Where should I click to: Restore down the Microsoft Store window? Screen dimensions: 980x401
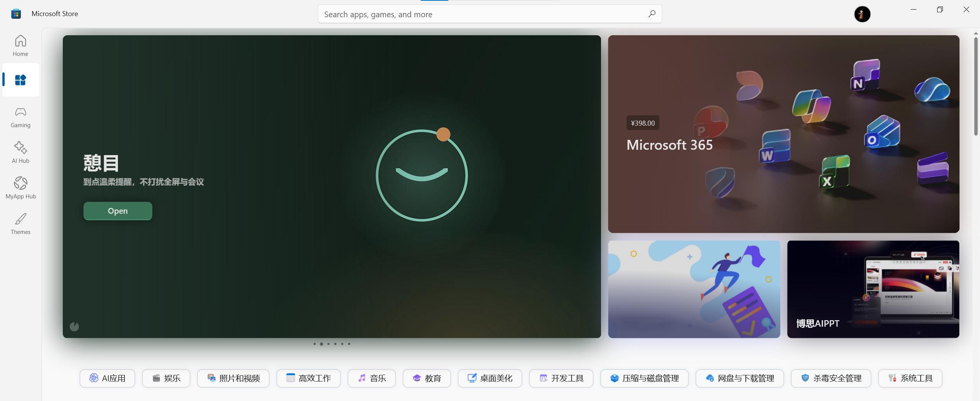940,10
